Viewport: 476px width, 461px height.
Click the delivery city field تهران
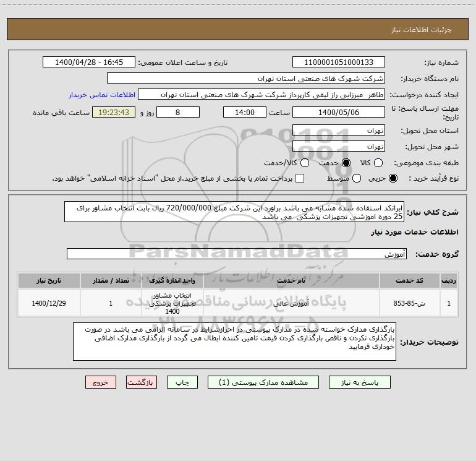[339, 146]
